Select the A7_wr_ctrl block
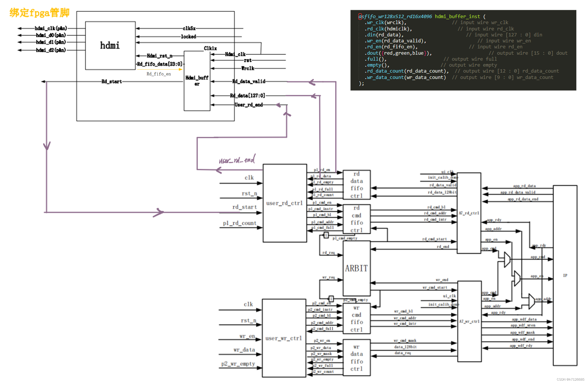 [x=469, y=321]
